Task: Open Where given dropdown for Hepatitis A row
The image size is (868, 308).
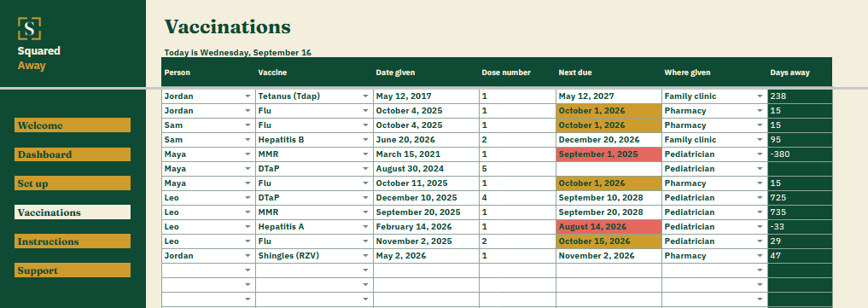Action: point(760,227)
